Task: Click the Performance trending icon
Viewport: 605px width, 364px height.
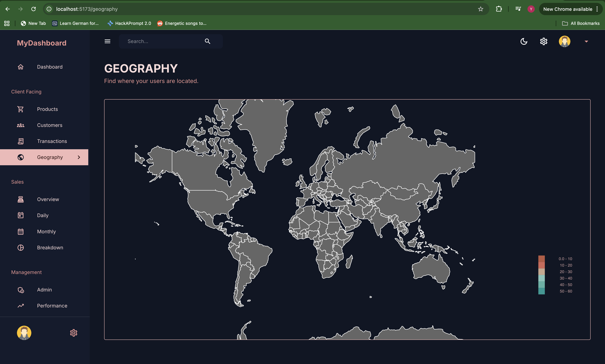Action: click(x=21, y=306)
